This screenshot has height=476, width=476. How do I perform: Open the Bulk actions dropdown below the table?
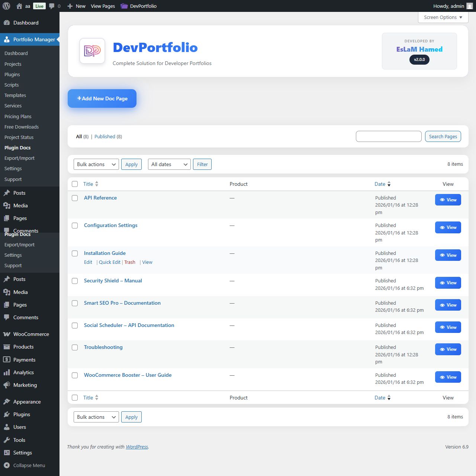coord(96,417)
